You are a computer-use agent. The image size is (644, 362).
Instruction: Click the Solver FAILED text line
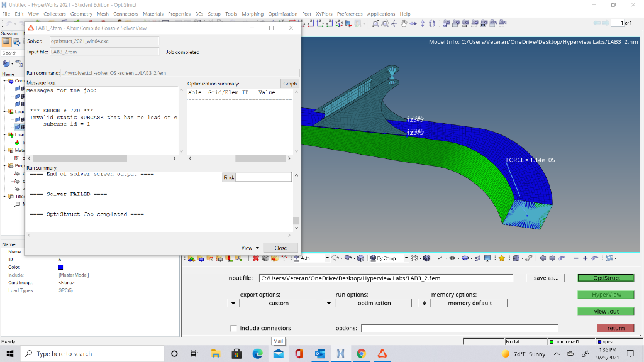coord(68,194)
